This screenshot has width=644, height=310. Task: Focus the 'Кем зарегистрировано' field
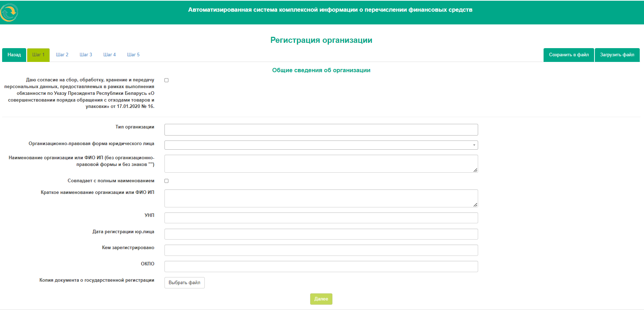click(321, 250)
